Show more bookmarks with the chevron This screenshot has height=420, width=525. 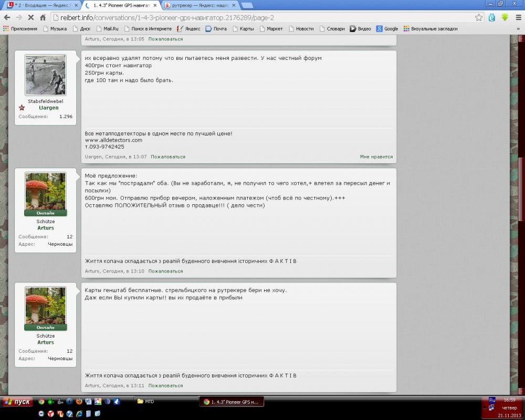(518, 29)
